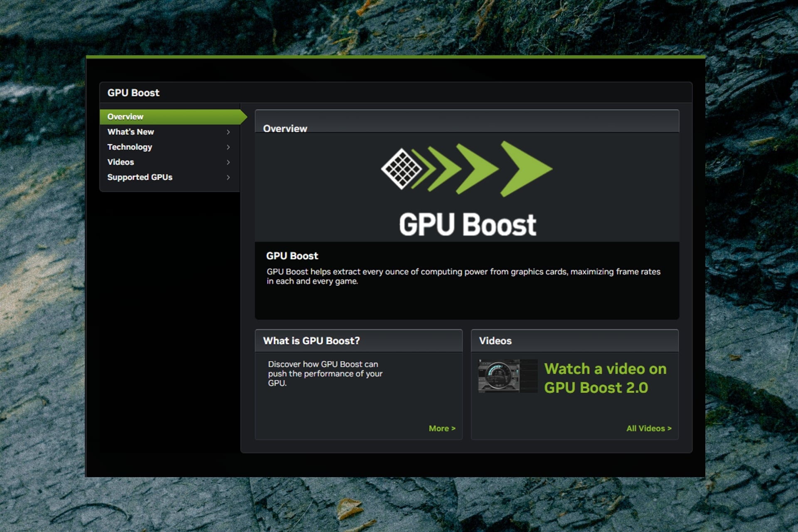Open All Videos link
798x532 pixels.
tap(649, 428)
